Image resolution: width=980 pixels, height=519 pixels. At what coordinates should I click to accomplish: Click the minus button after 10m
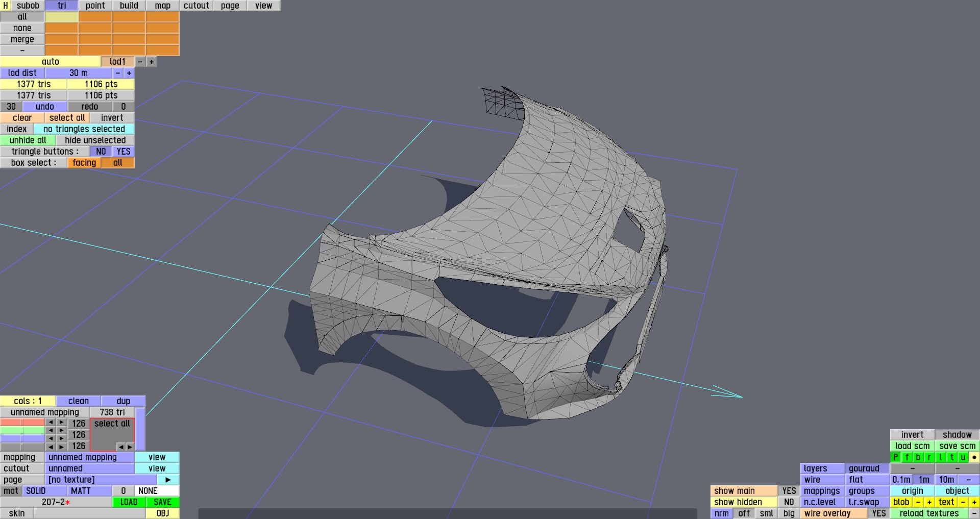[969, 480]
